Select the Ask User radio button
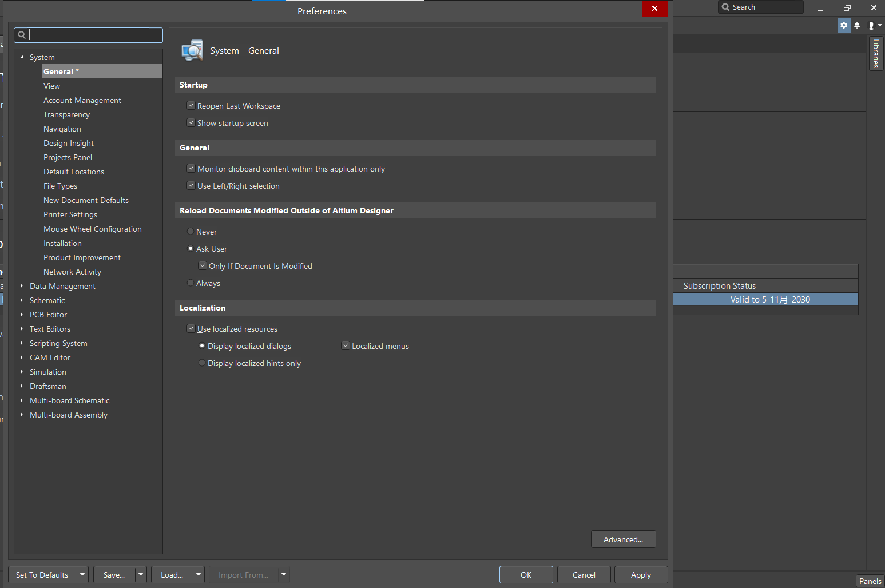Image resolution: width=885 pixels, height=588 pixels. [x=191, y=248]
